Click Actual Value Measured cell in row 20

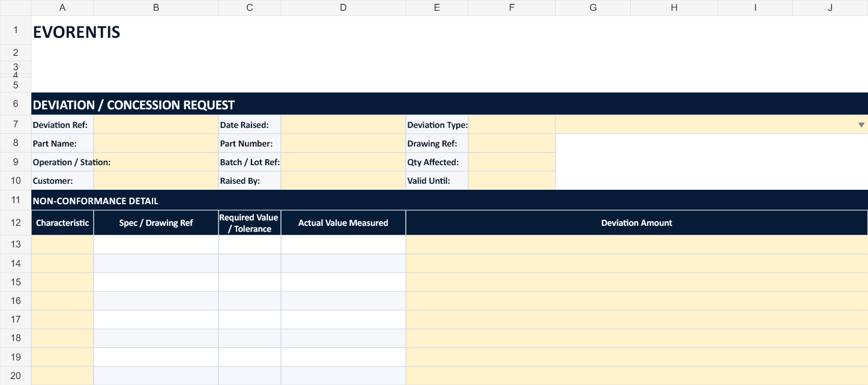pos(343,376)
